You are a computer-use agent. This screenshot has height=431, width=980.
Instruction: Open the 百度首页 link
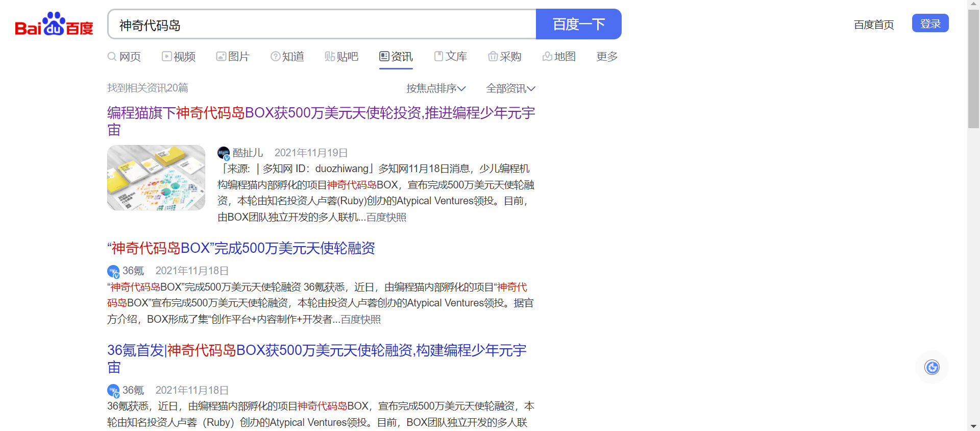click(x=874, y=25)
